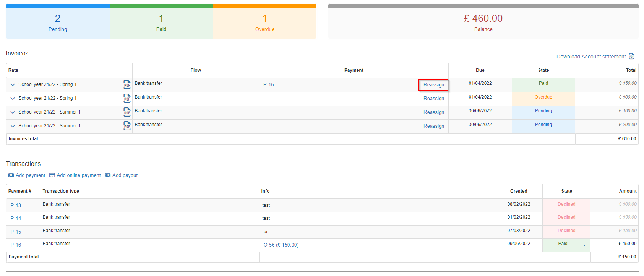Expand the first Spring 1 invoice row
Image resolution: width=644 pixels, height=276 pixels.
point(13,84)
